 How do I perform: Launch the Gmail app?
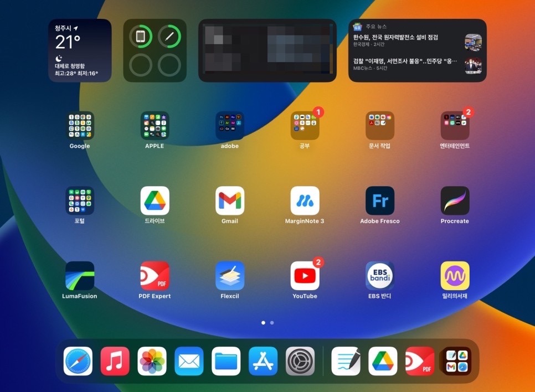[x=230, y=200]
